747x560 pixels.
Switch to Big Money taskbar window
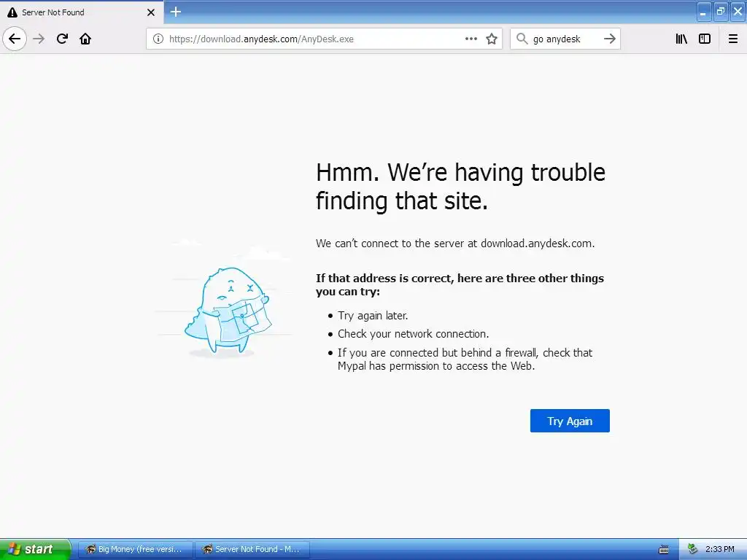[135, 549]
